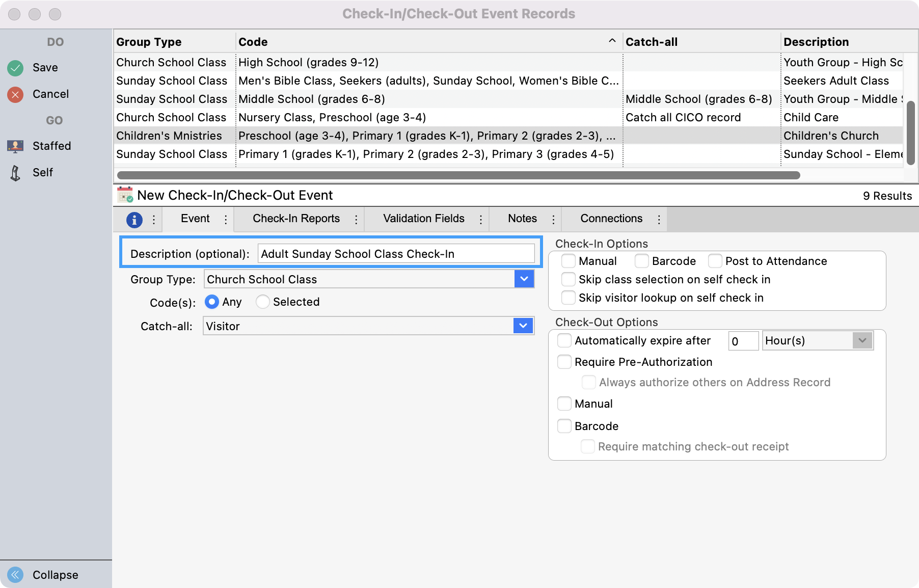Click the Save icon in the DO panel
Image resolution: width=919 pixels, height=588 pixels.
15,67
